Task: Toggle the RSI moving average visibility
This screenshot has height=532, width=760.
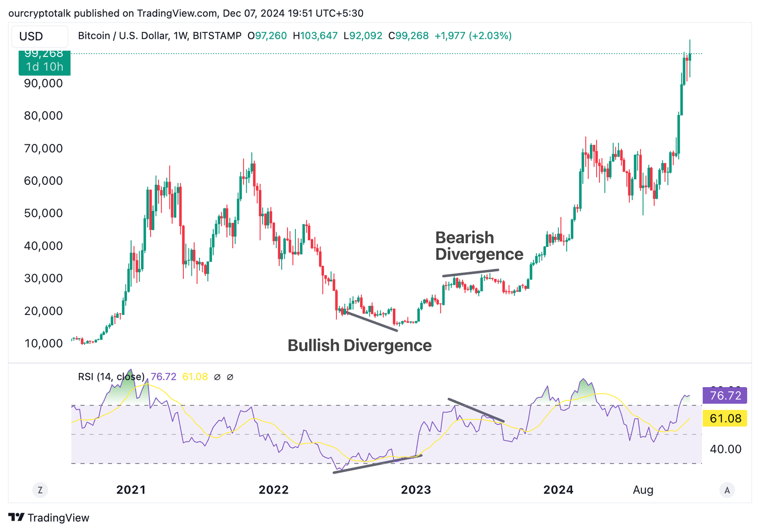Action: [x=231, y=377]
